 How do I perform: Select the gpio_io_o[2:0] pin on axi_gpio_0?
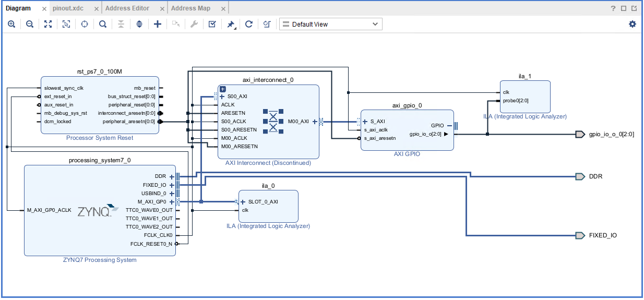425,134
